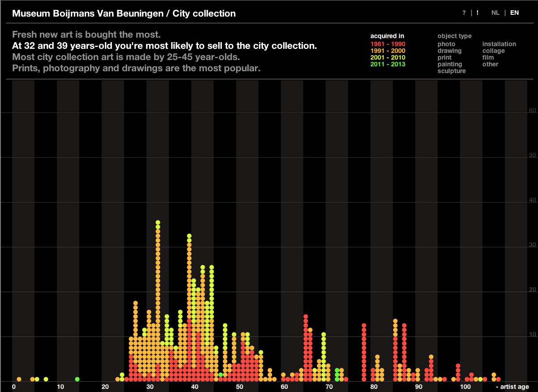Filter by acquisition period 1981 - 1990
This screenshot has width=538, height=392.
(388, 44)
